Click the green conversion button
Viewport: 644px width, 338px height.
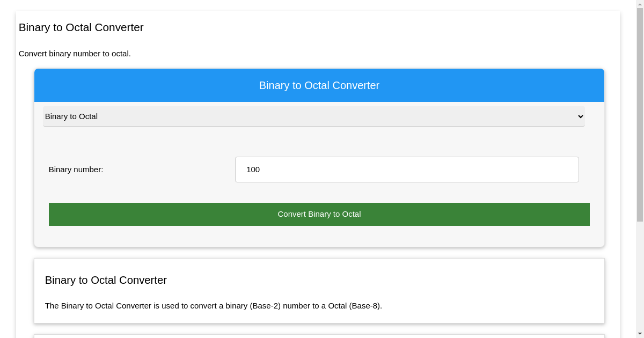tap(319, 214)
